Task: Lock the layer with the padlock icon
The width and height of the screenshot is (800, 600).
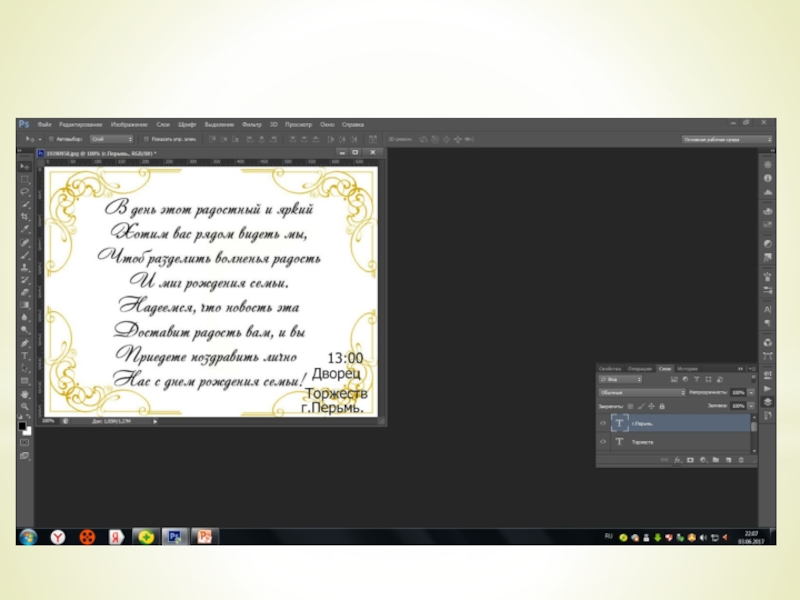Action: tap(662, 406)
